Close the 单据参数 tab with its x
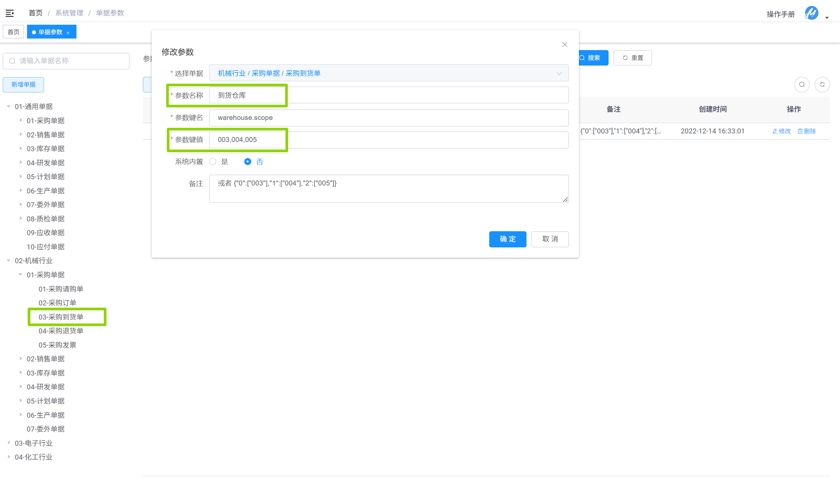The image size is (840, 504). click(68, 33)
